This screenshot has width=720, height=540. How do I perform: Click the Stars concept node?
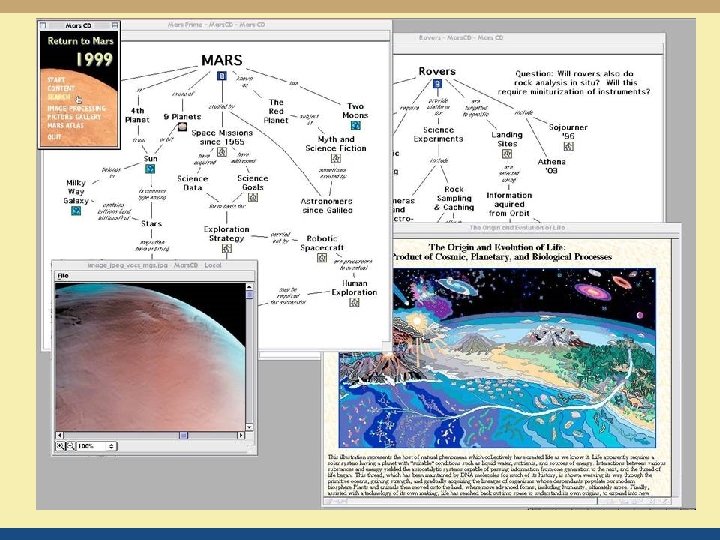(152, 224)
